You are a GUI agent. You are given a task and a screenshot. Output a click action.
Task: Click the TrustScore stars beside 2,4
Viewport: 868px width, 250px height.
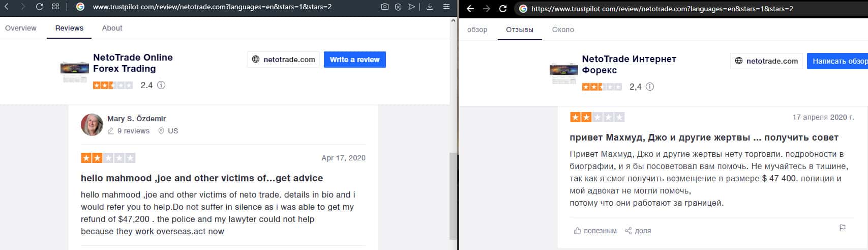click(x=602, y=87)
